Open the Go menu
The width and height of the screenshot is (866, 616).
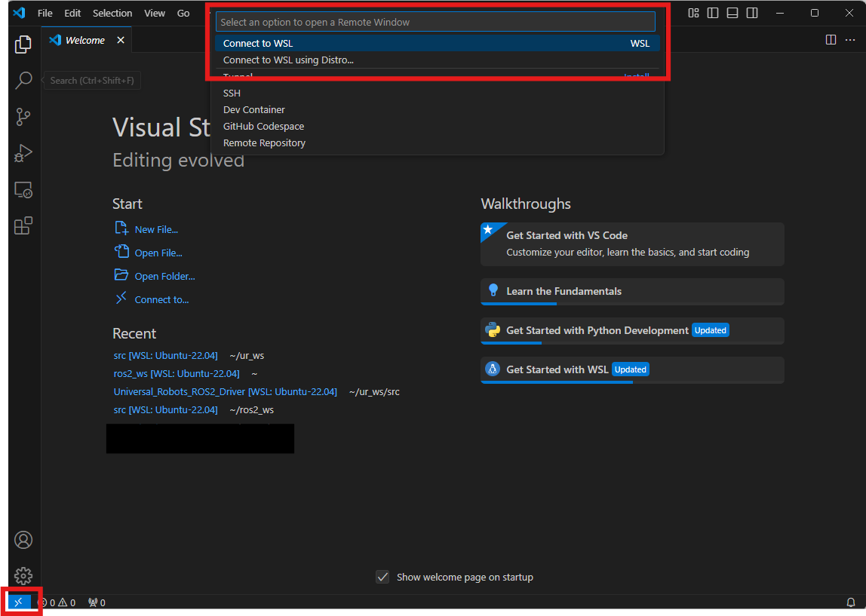[183, 14]
